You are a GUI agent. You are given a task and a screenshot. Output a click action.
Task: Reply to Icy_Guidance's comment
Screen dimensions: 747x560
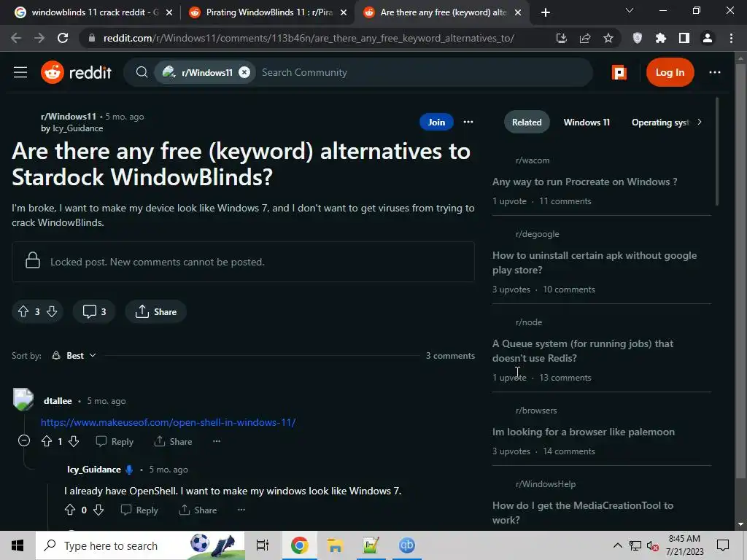click(x=139, y=510)
